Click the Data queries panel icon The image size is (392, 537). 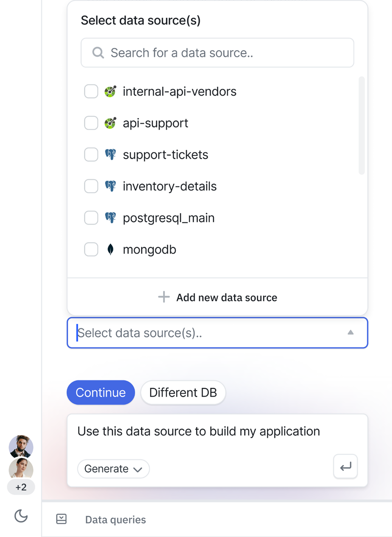pos(61,519)
